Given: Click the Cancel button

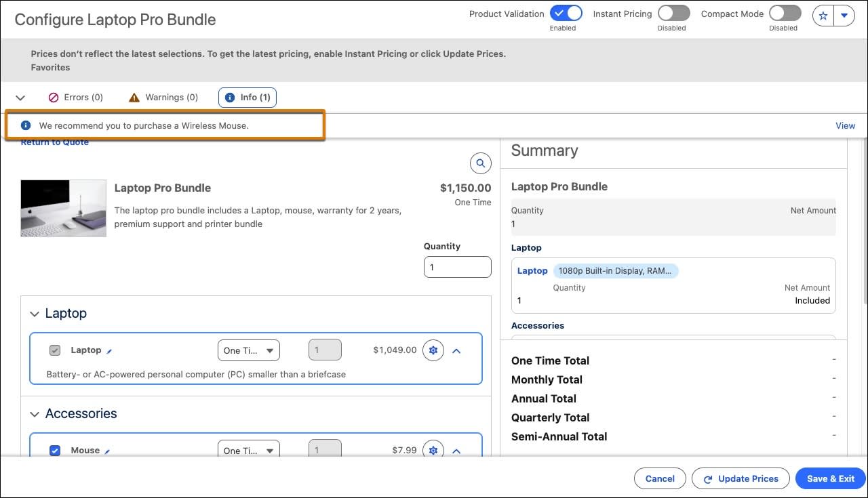Looking at the screenshot, I should click(660, 478).
